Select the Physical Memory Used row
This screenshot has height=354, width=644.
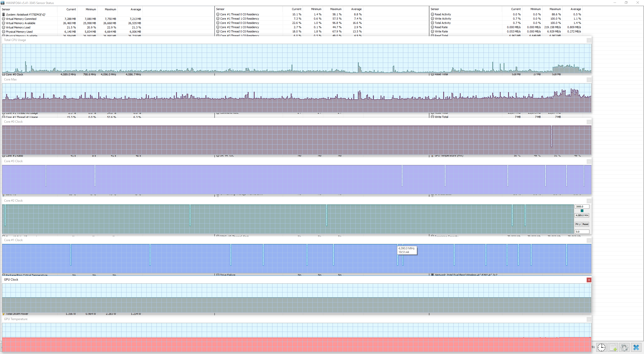pos(19,32)
